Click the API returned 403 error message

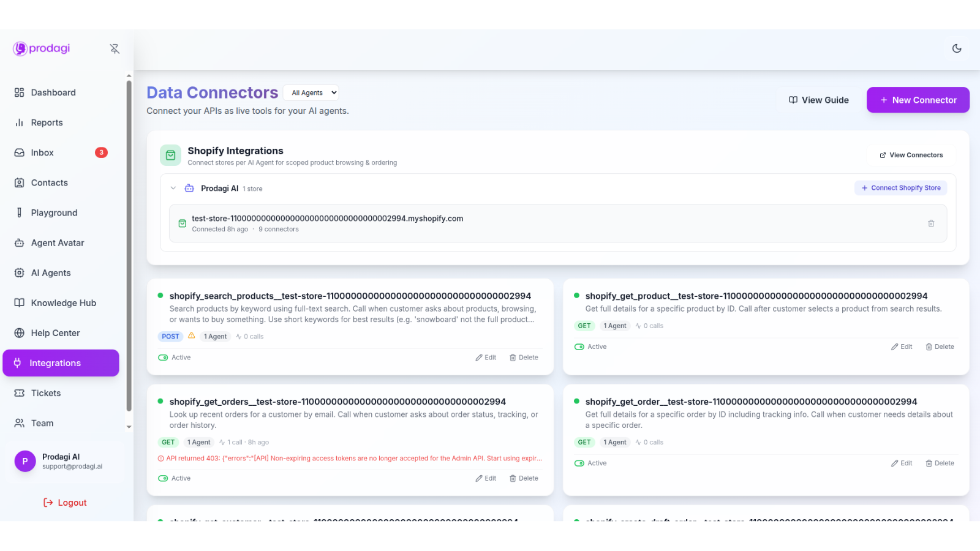coord(350,458)
